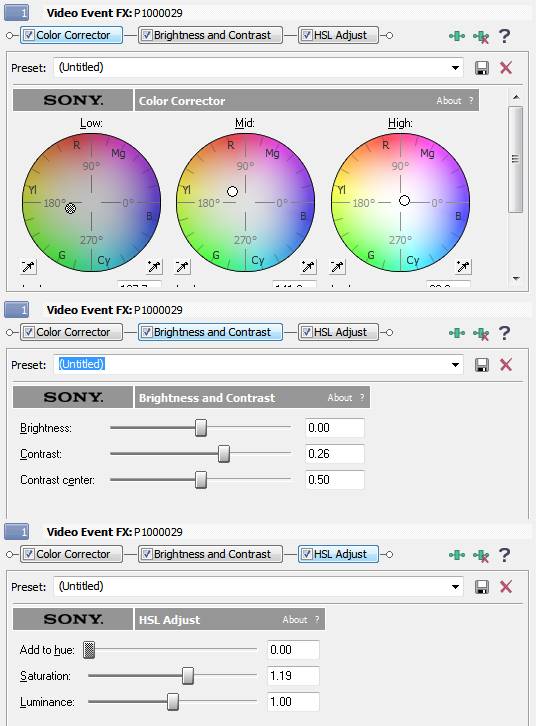Toggle Color Corrector checkbox in Brightness and Contrast panel chain

[x=29, y=332]
